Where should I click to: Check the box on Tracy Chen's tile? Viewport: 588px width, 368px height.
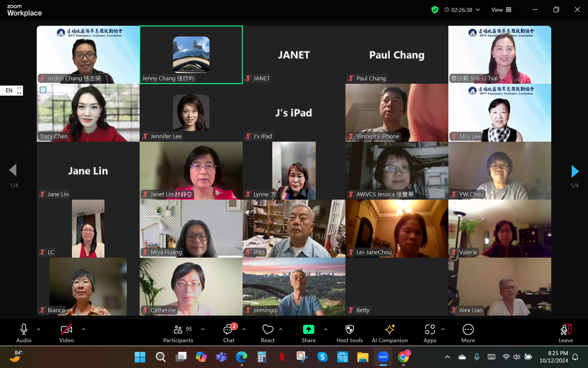[x=43, y=90]
